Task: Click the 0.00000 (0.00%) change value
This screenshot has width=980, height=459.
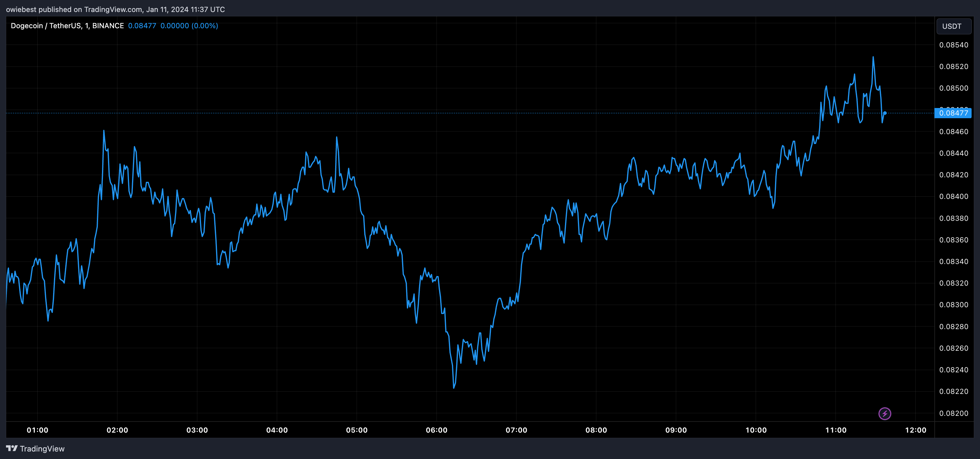Action: (x=189, y=25)
